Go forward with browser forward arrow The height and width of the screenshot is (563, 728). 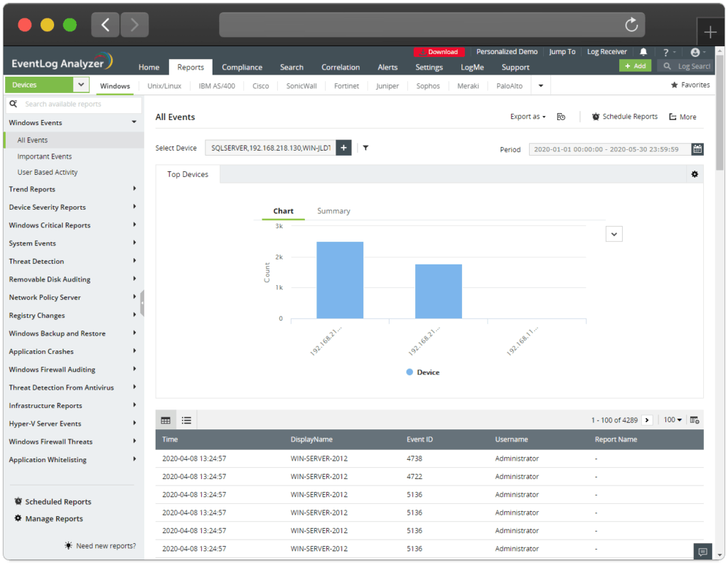pyautogui.click(x=134, y=25)
